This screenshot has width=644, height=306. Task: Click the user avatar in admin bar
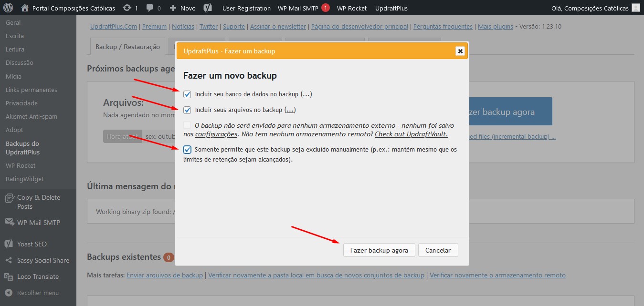(635, 8)
